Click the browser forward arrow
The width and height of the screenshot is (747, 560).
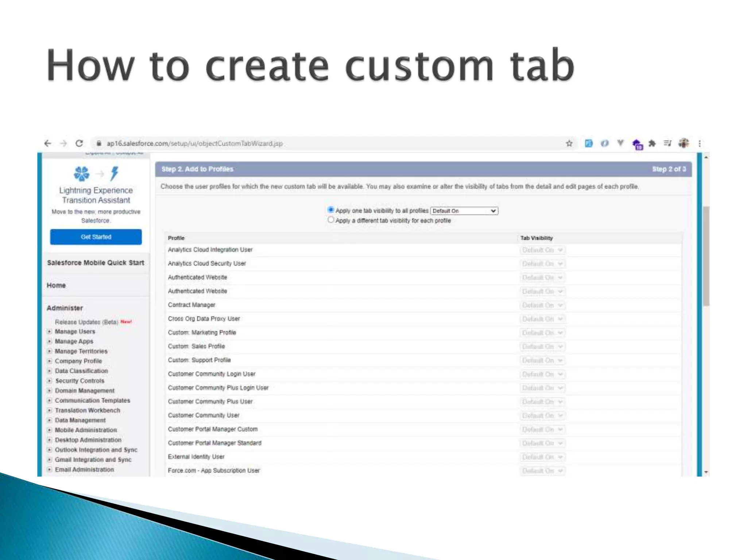tap(63, 143)
